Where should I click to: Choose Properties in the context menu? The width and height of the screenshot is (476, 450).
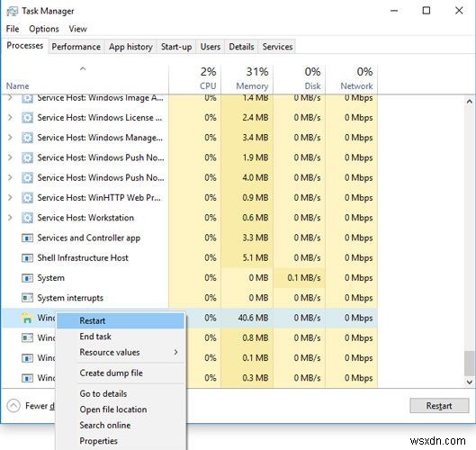click(x=121, y=441)
